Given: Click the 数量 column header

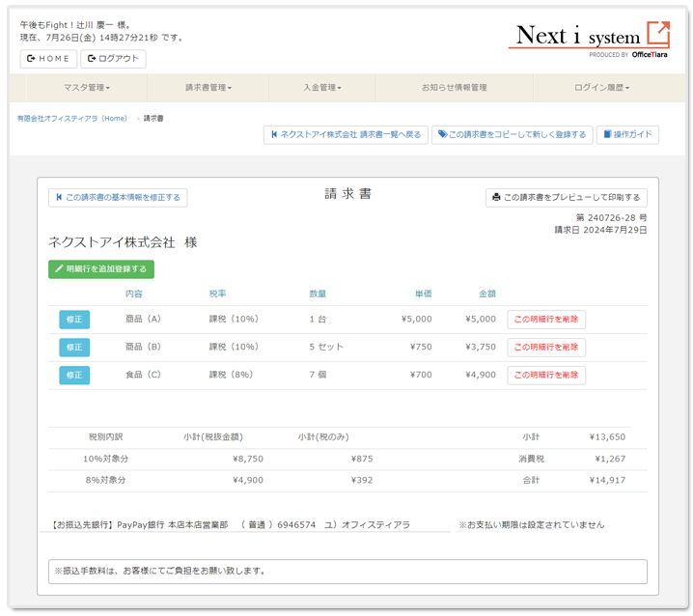Looking at the screenshot, I should pos(318,294).
